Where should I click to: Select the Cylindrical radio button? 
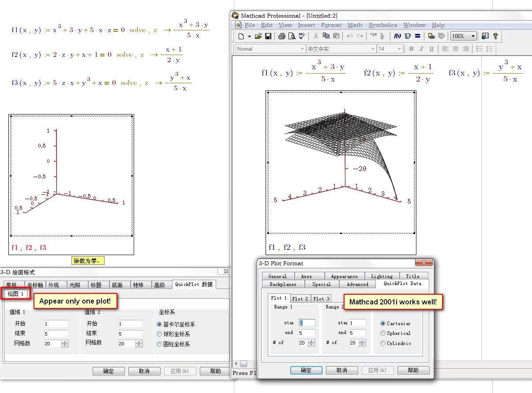pos(382,343)
